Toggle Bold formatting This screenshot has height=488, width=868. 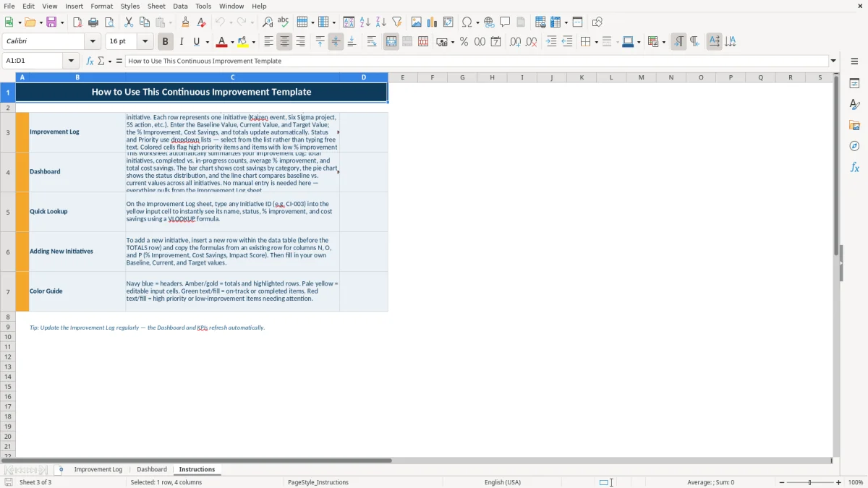click(166, 42)
